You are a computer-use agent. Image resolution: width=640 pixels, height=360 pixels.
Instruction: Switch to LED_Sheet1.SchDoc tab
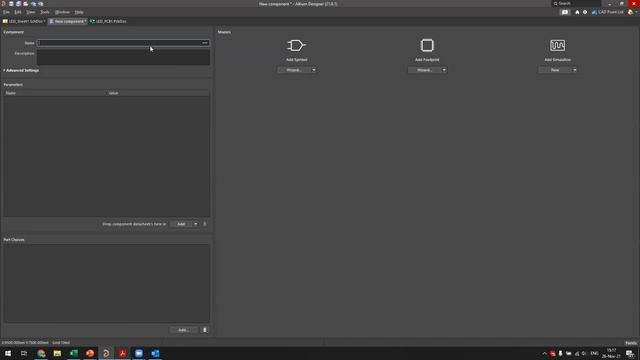click(x=24, y=21)
